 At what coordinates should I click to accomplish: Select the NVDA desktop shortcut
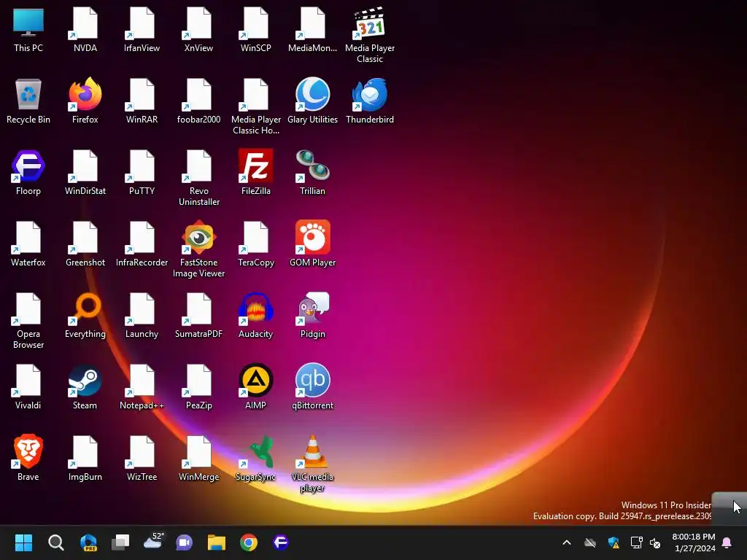pos(85,30)
